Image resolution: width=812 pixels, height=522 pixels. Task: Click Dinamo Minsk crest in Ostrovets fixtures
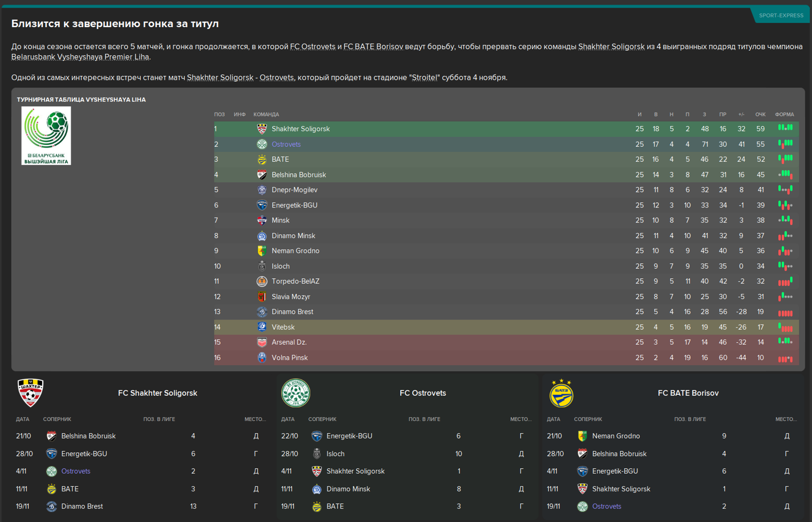[x=317, y=489]
